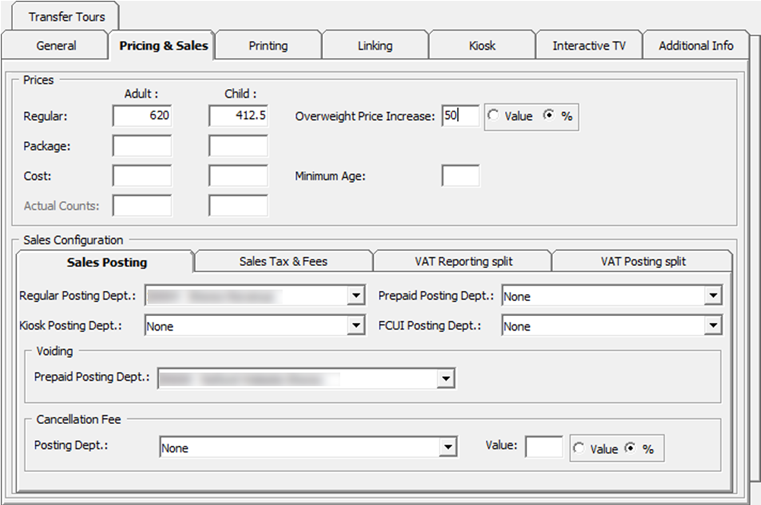Click the Cost Adult field
The height and width of the screenshot is (505, 761).
142,176
